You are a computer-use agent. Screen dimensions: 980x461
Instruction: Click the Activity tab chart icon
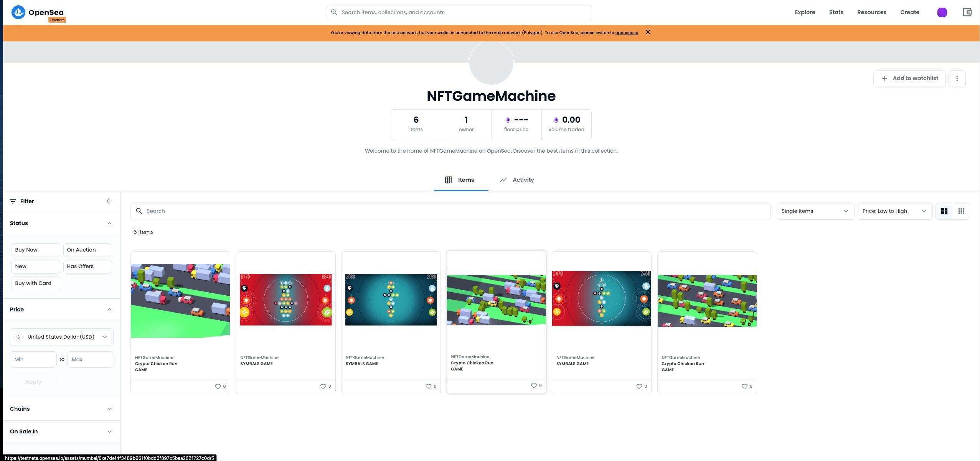(x=503, y=180)
